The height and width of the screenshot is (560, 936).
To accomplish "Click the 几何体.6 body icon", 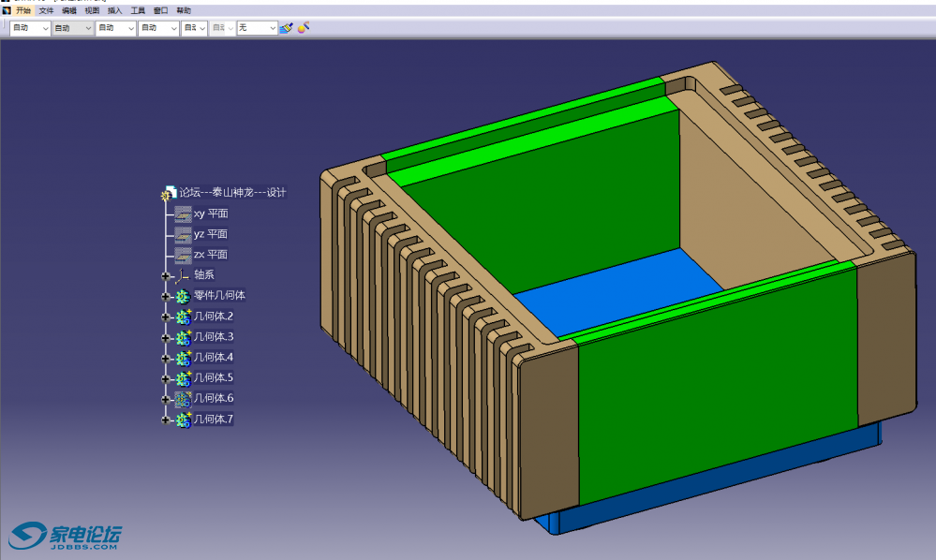I will coord(183,399).
